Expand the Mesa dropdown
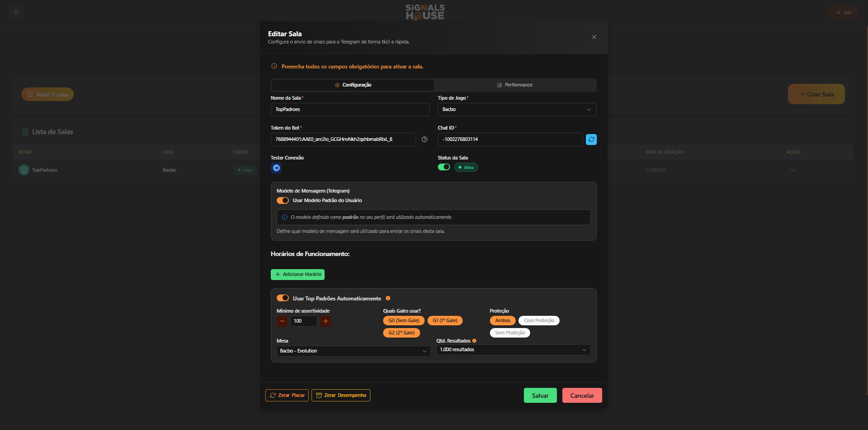The image size is (868, 430). click(x=353, y=351)
